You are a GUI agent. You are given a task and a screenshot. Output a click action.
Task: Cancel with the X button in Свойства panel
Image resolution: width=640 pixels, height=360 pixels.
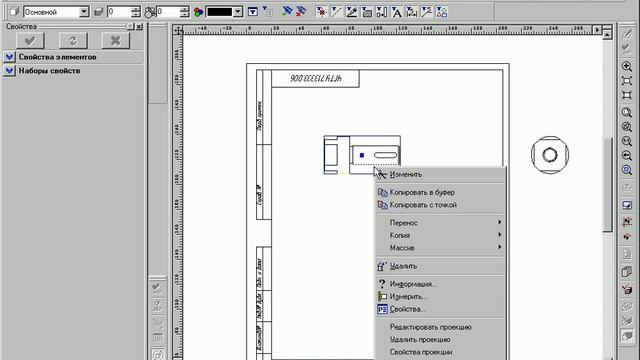pyautogui.click(x=116, y=40)
